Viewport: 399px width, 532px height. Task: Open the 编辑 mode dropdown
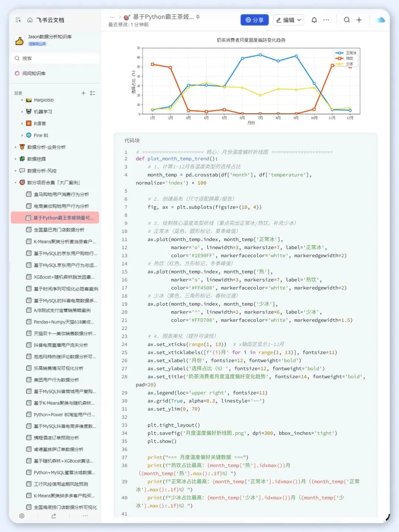[289, 20]
